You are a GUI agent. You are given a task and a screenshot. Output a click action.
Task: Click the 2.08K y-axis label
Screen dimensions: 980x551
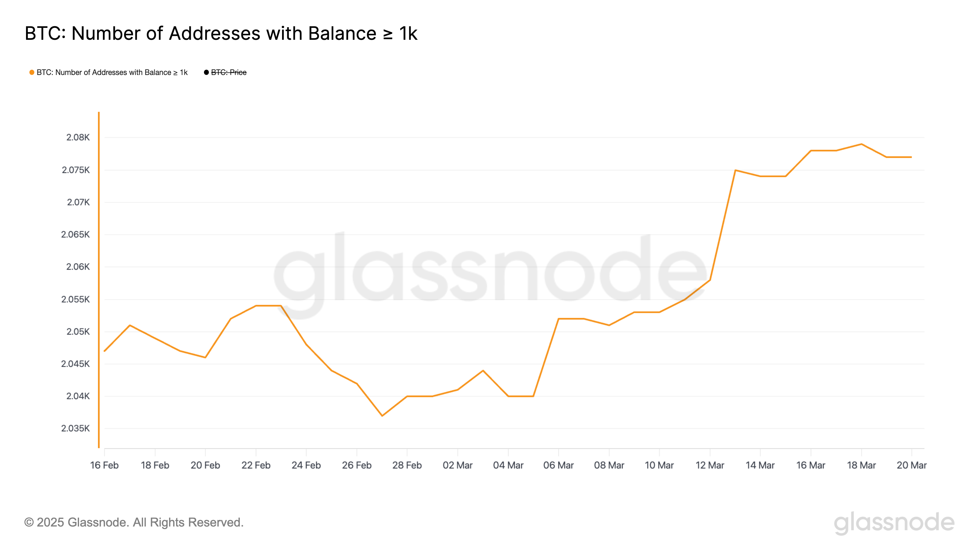(x=78, y=137)
